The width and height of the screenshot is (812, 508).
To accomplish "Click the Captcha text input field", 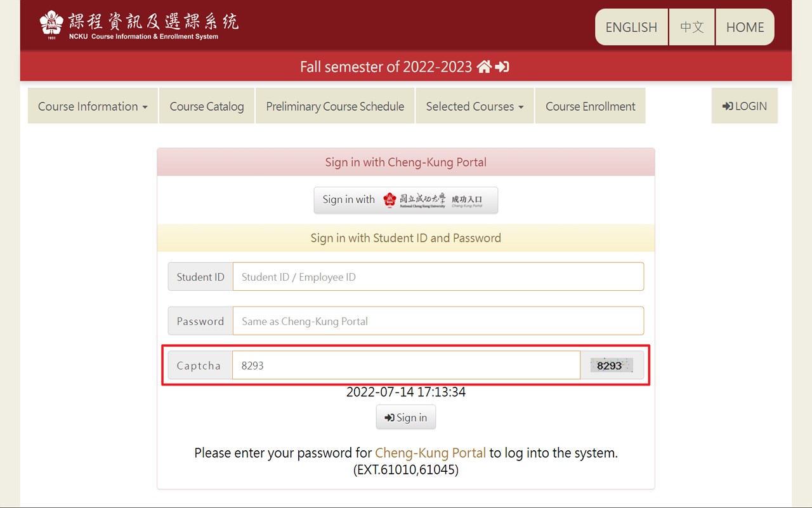I will [x=406, y=365].
